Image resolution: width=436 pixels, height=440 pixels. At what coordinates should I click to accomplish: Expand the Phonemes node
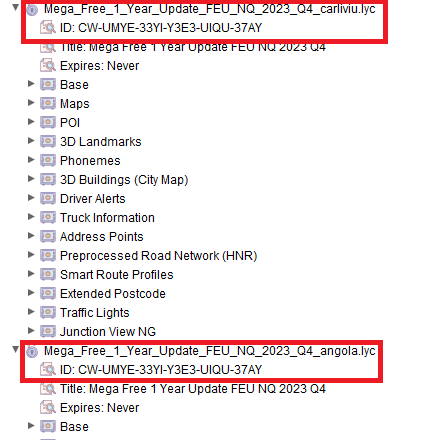31,160
